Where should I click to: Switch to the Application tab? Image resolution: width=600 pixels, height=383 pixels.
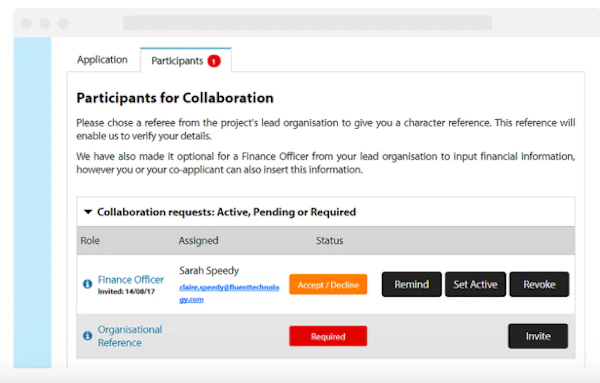tap(102, 60)
